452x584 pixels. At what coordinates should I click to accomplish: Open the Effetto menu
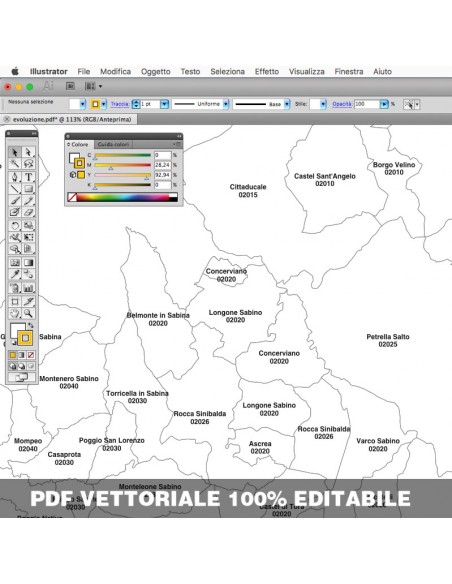tap(267, 72)
